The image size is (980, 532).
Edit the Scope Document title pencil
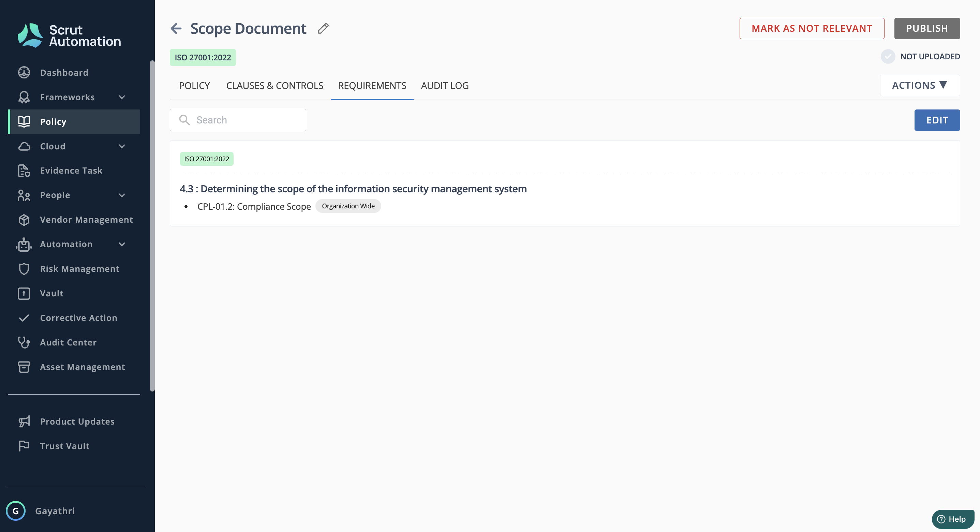[323, 28]
